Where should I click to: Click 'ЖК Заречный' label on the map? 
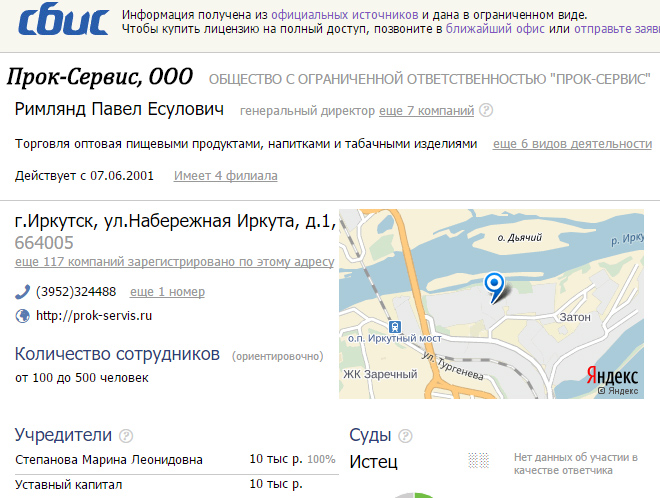point(380,374)
